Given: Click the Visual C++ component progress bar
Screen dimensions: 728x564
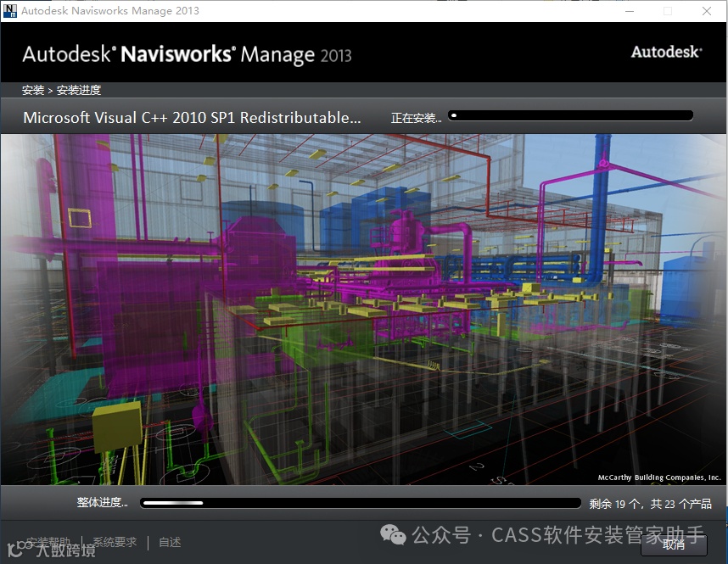Looking at the screenshot, I should pos(571,115).
